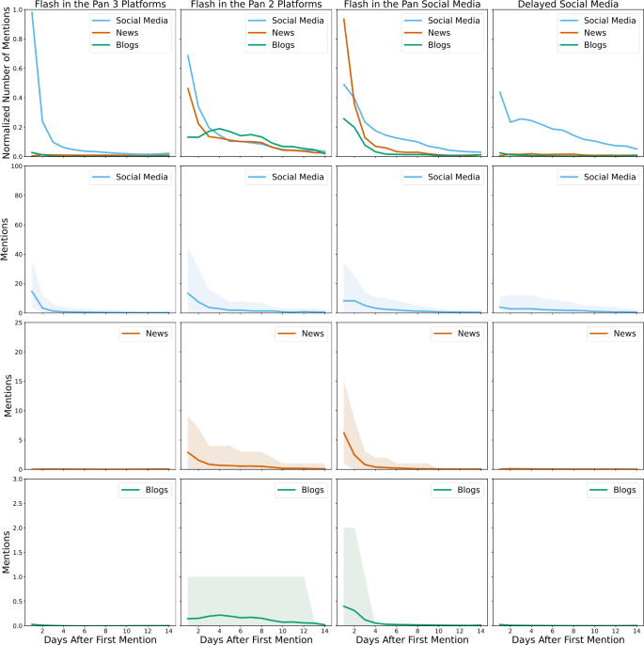The height and width of the screenshot is (645, 644).
Task: Click "Mentions" y-axis label of News row
Action: click(8, 396)
